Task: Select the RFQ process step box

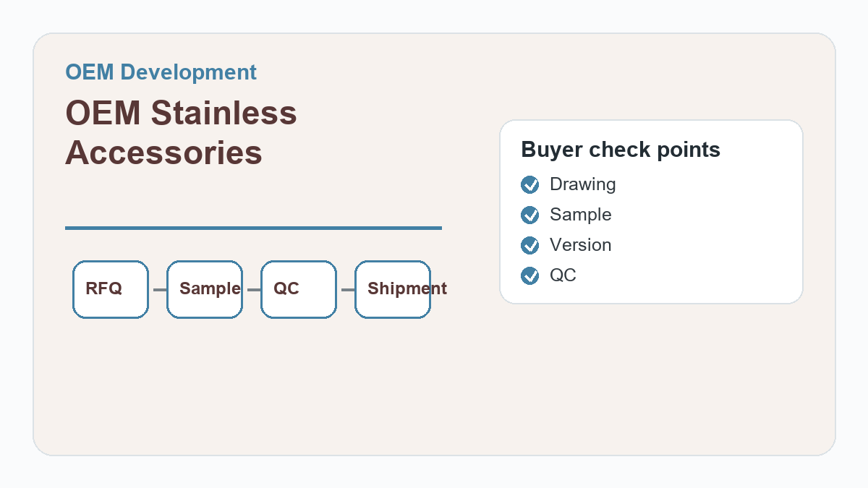Action: (111, 289)
